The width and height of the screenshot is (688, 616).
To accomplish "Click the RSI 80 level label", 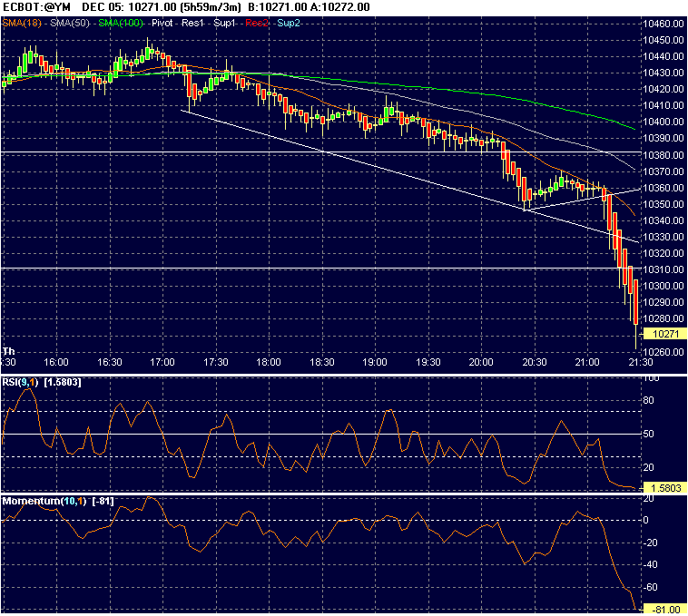I will [648, 400].
